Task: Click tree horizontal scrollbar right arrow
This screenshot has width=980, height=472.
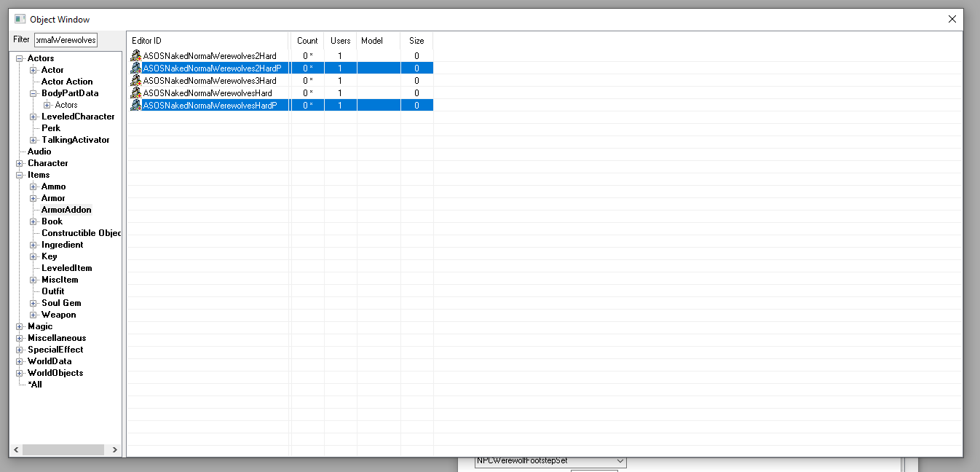Action: pyautogui.click(x=115, y=450)
